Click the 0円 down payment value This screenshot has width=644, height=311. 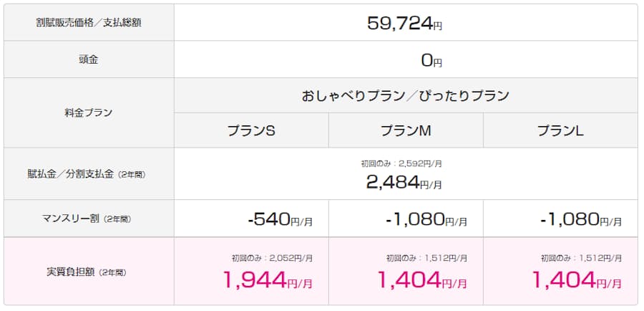tap(431, 61)
